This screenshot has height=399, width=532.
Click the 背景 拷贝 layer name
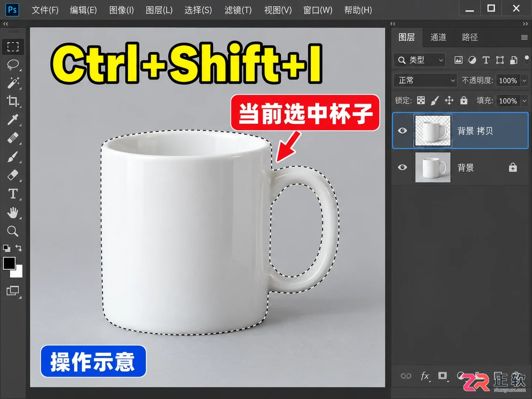pyautogui.click(x=475, y=131)
